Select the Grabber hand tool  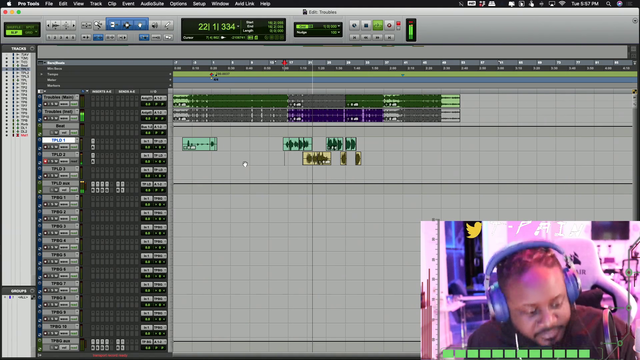click(140, 25)
